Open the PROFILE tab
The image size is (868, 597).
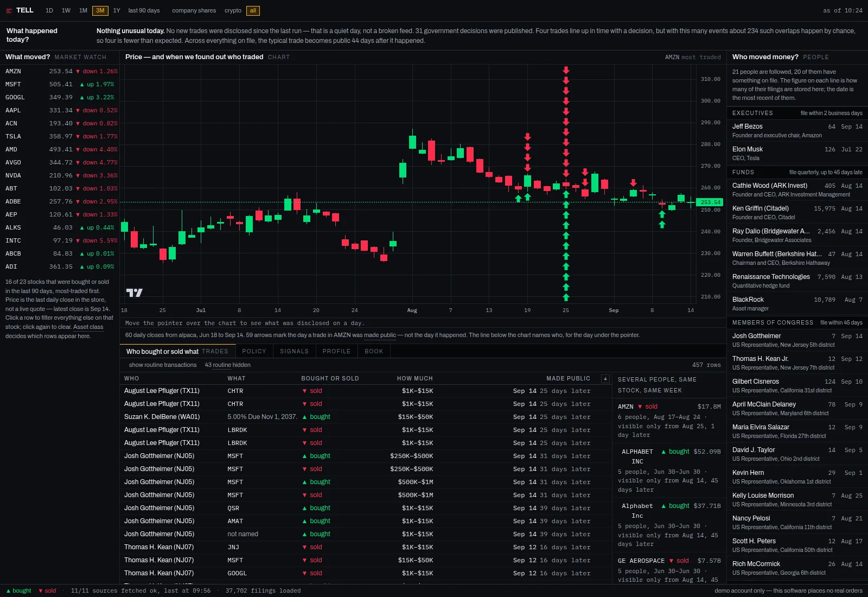337,351
